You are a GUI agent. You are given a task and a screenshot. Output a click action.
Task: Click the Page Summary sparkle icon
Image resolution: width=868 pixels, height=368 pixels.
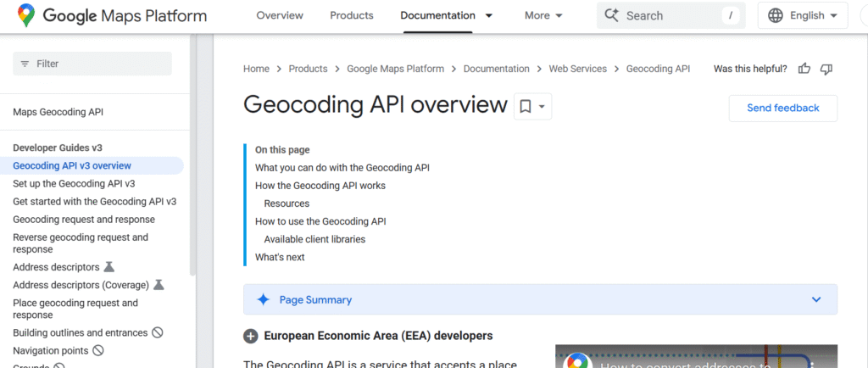[x=264, y=299]
